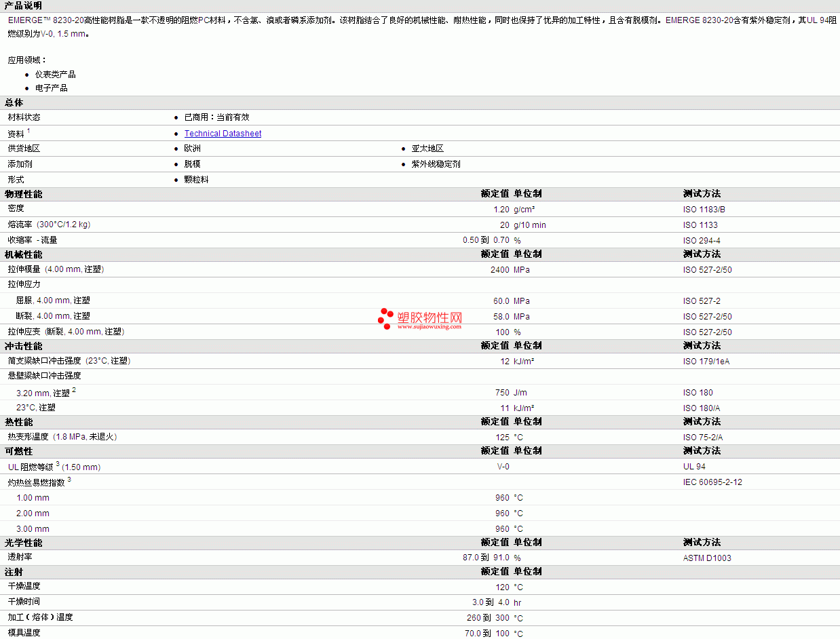
Task: Select the 1.00 mm glow wire row
Action: click(420, 497)
